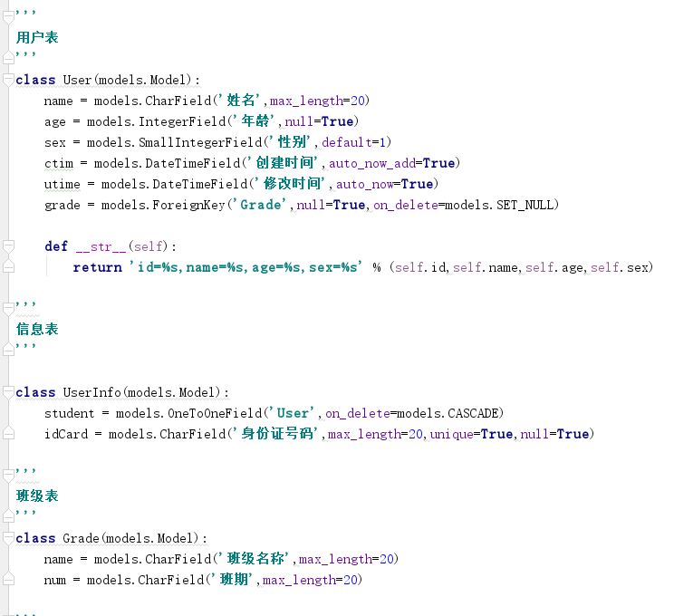Click the '班级名称' string literal
This screenshot has height=616, width=674.
255,558
